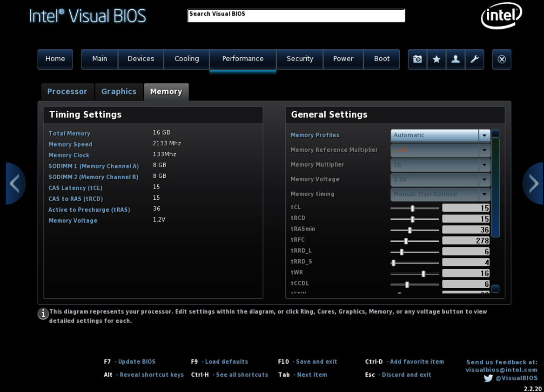Open the Home menu

pyautogui.click(x=55, y=59)
